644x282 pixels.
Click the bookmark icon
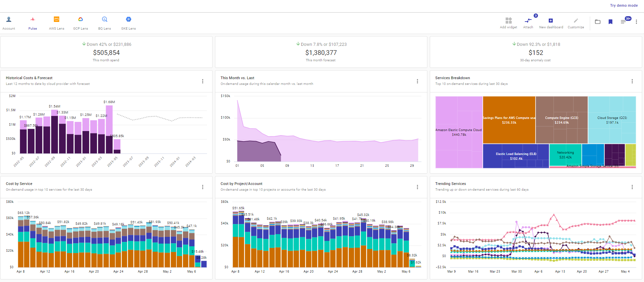point(610,22)
